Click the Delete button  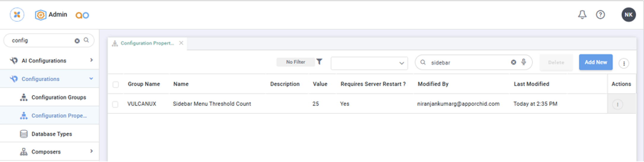click(x=556, y=63)
